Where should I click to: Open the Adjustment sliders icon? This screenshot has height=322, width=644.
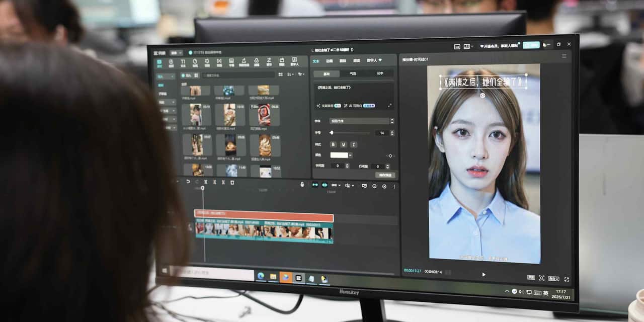coord(269,62)
